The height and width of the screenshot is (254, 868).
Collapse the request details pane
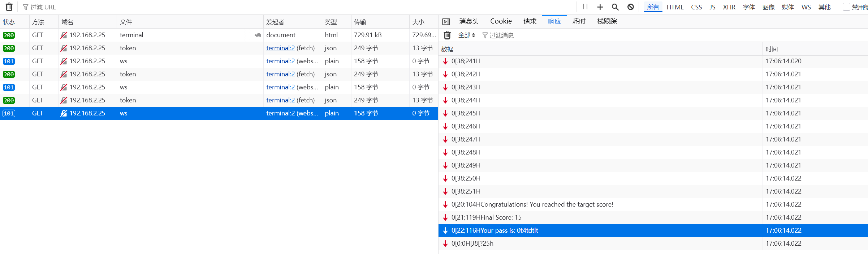[446, 22]
